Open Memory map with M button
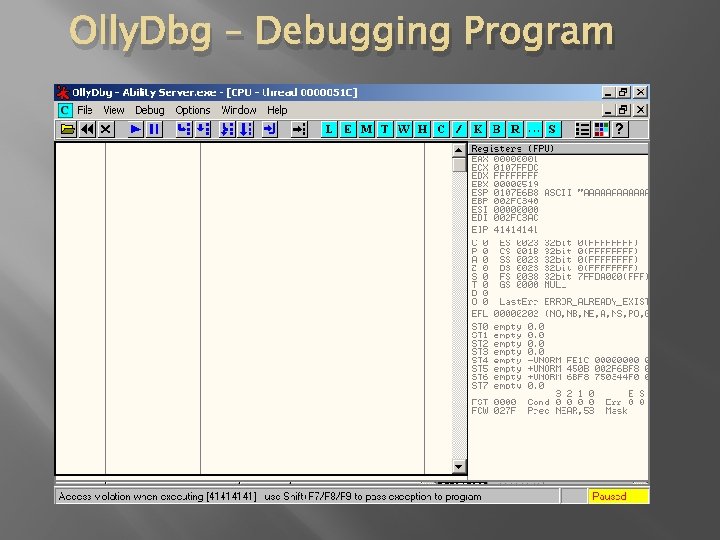The height and width of the screenshot is (540, 720). coord(366,129)
